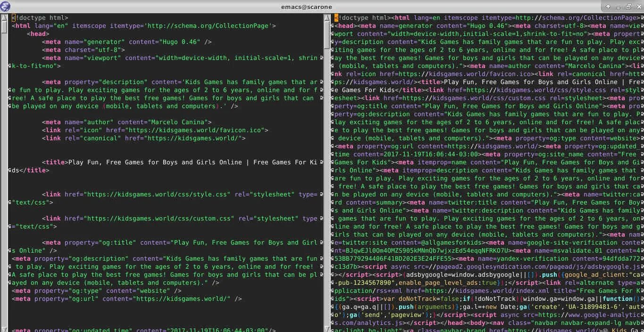Click charset="utf-8" meta line in left pane
This screenshot has height=332, width=644.
point(84,50)
